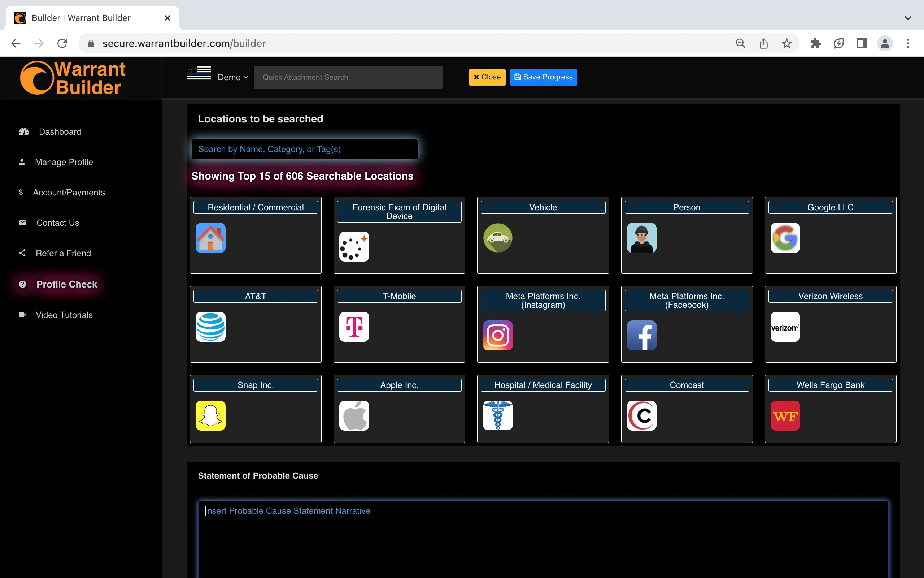Viewport: 924px width, 578px height.
Task: Click the Video Tutorials camera icon
Action: (22, 315)
